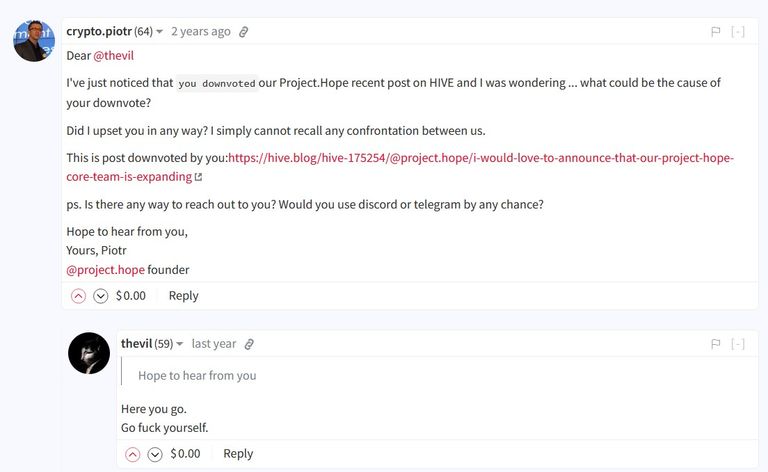Flag crypto.piotr's comment
The image size is (768, 472).
pyautogui.click(x=716, y=32)
